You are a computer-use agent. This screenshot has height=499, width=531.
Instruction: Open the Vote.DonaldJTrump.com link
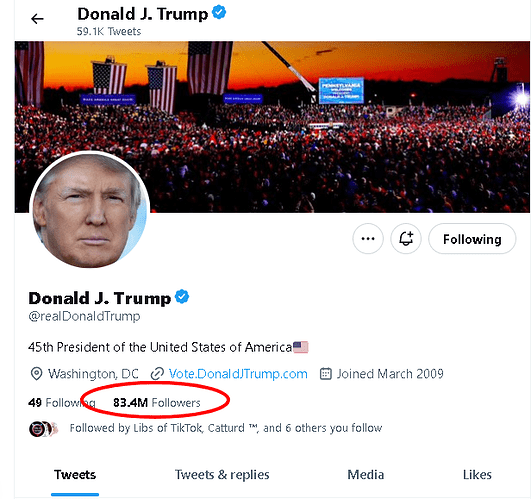[x=238, y=374]
